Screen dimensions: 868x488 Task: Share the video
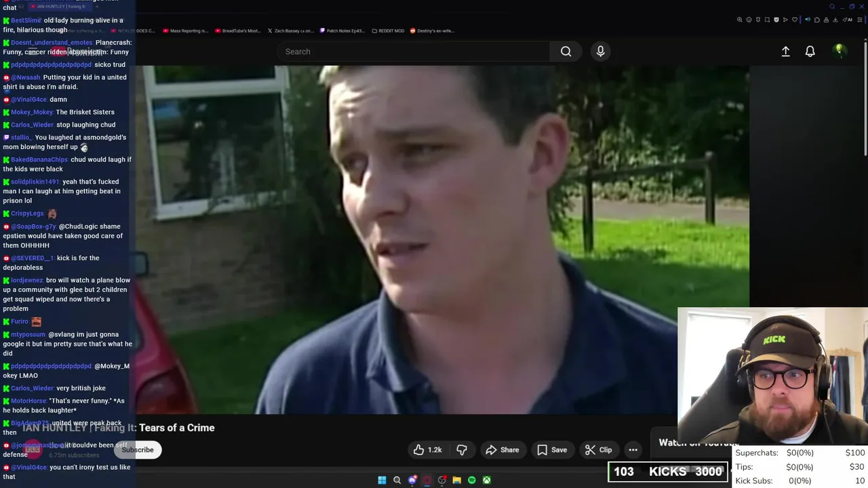[502, 449]
